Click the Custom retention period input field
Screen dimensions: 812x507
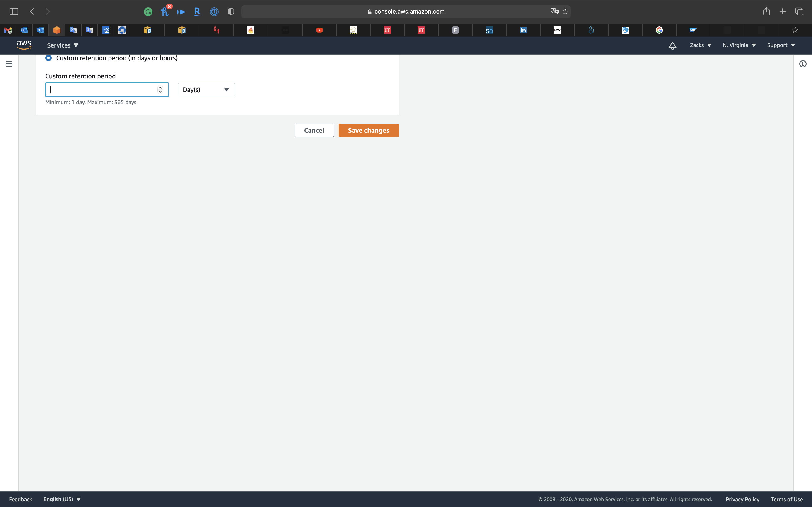click(x=101, y=90)
